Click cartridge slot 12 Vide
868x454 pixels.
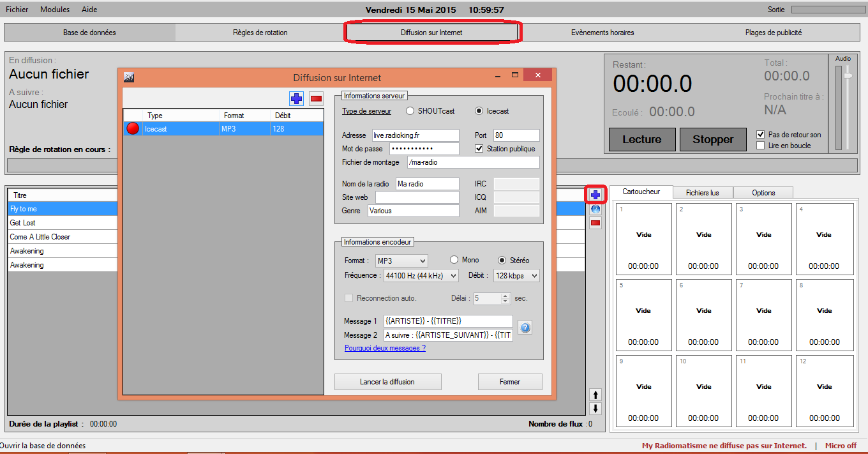coord(825,391)
